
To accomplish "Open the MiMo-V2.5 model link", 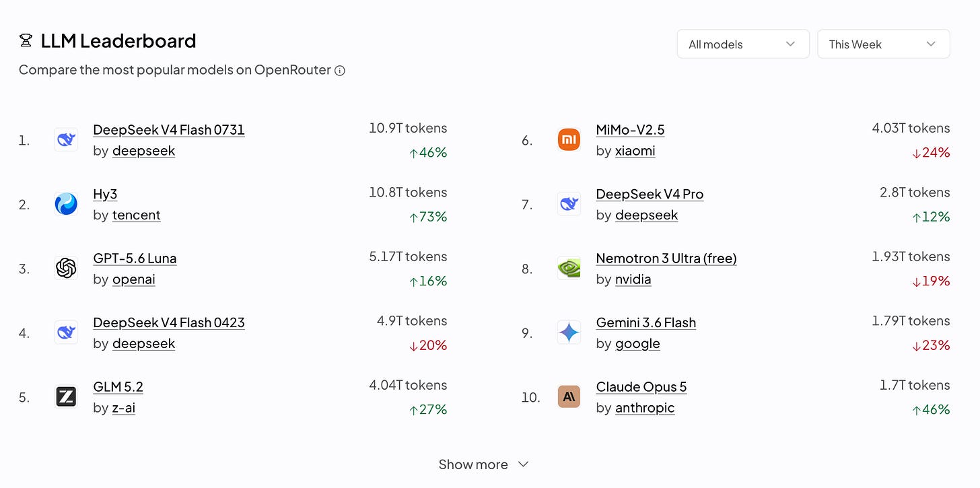I will (x=630, y=130).
